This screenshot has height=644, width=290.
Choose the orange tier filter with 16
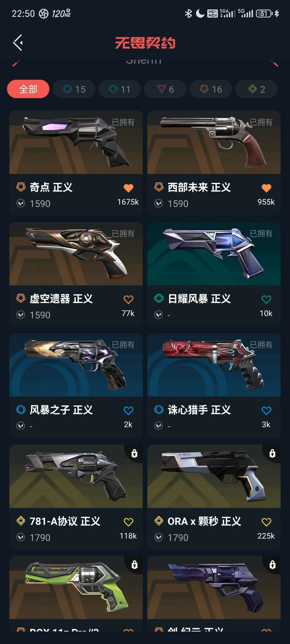211,89
